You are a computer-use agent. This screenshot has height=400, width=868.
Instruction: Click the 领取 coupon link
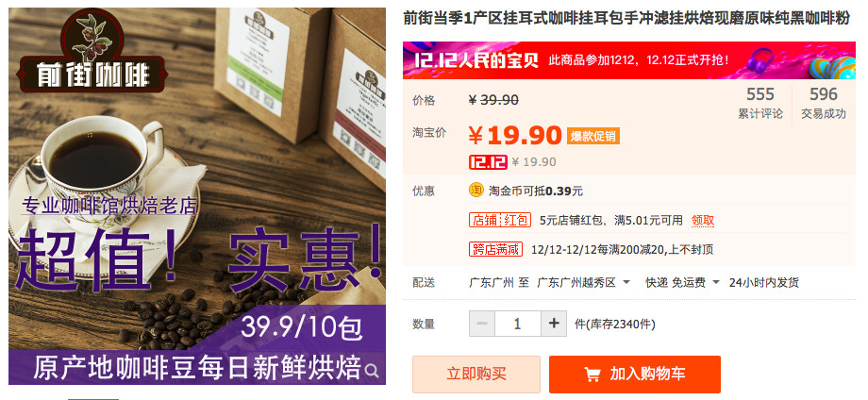[703, 220]
